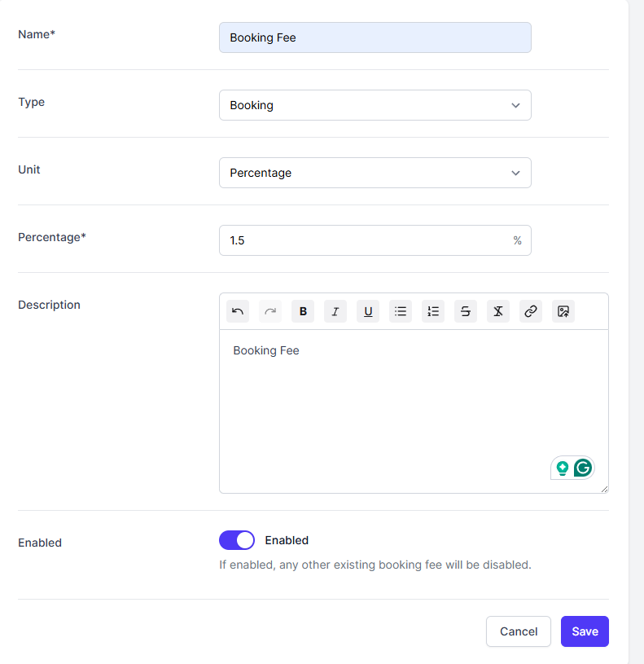Image resolution: width=644 pixels, height=664 pixels.
Task: Click the undo icon in the editor toolbar
Action: point(238,311)
